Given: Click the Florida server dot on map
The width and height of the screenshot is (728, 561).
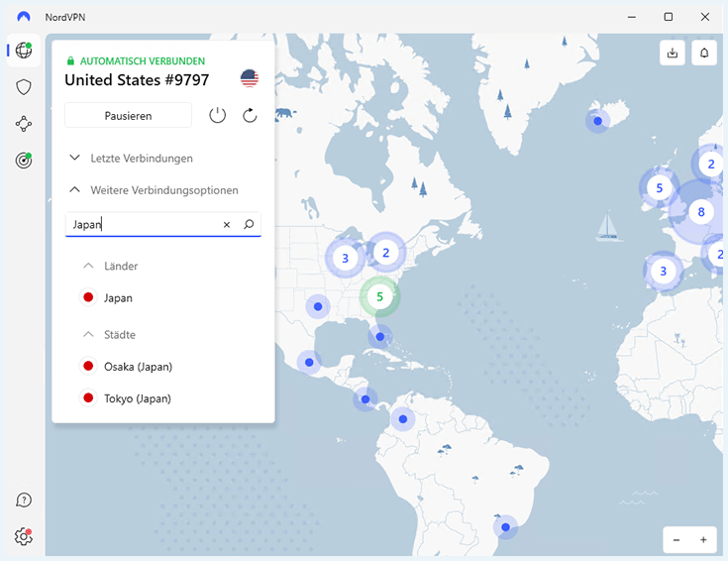Looking at the screenshot, I should point(379,337).
